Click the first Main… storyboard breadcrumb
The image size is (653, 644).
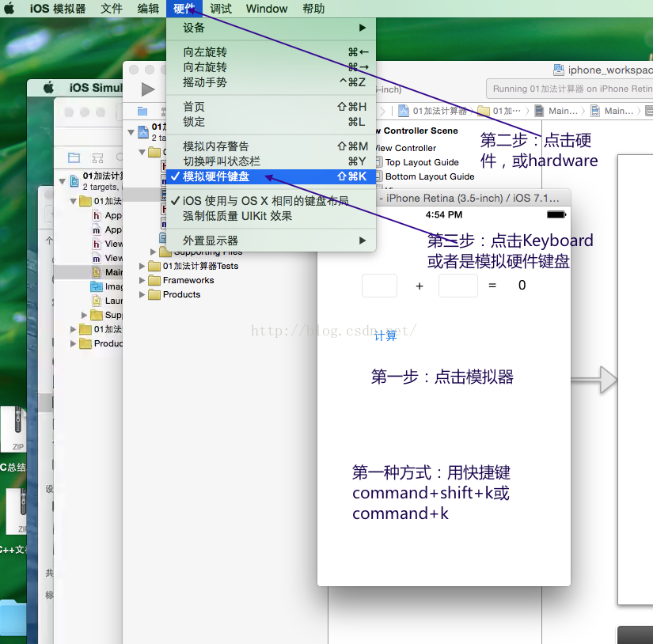click(x=556, y=111)
